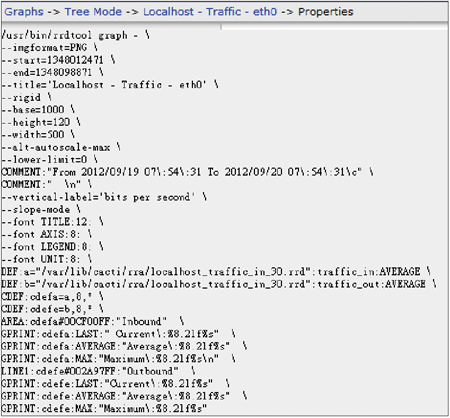Viewport: 450px width, 418px height.
Task: Click the AREA cdefa#00CF00FF Inbound line
Action: click(x=93, y=321)
